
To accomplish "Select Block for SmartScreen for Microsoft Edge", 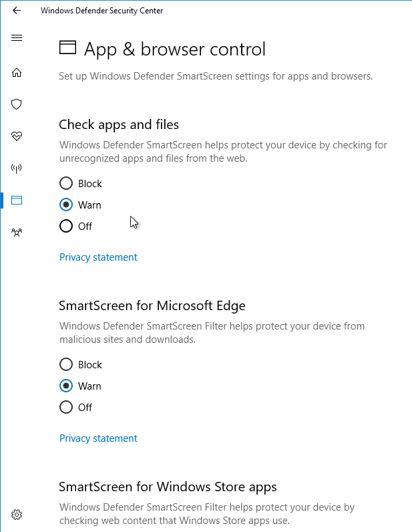I will pos(81,365).
